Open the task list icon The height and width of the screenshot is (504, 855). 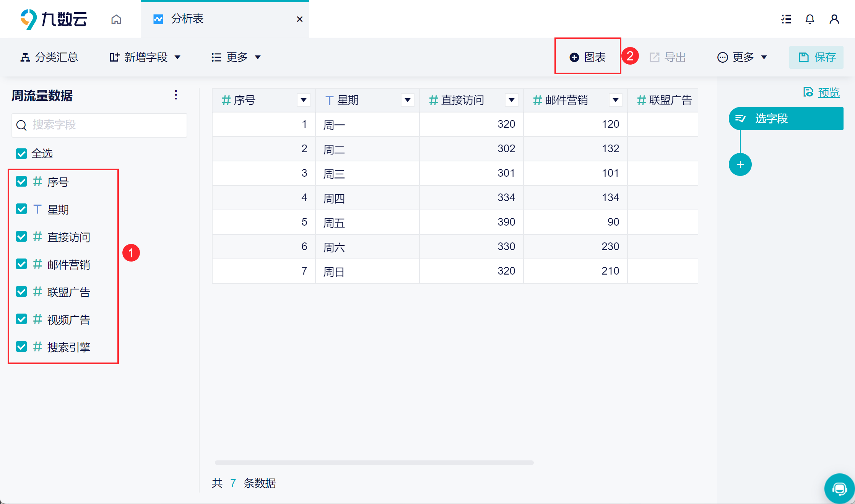pyautogui.click(x=786, y=19)
